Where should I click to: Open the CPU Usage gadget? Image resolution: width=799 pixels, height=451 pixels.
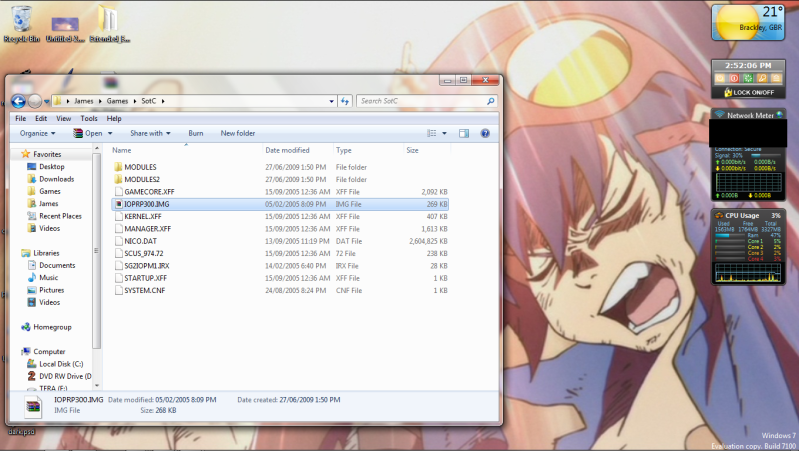748,248
